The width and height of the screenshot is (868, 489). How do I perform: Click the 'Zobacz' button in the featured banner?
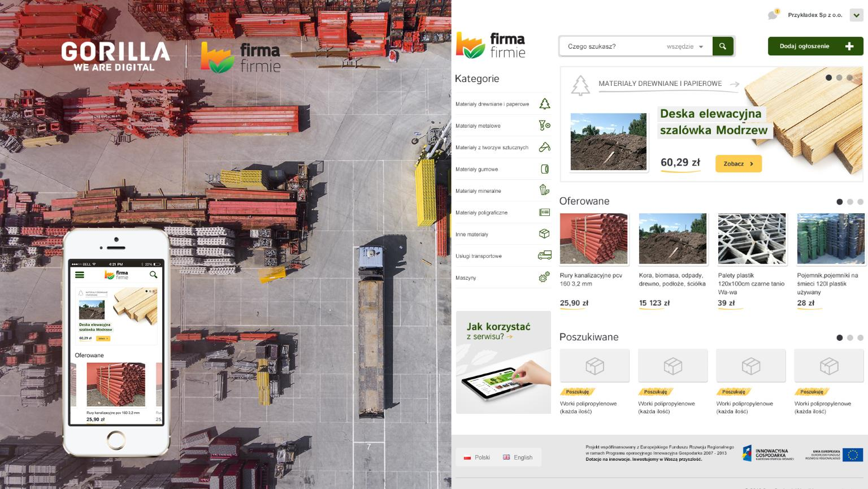coord(739,163)
